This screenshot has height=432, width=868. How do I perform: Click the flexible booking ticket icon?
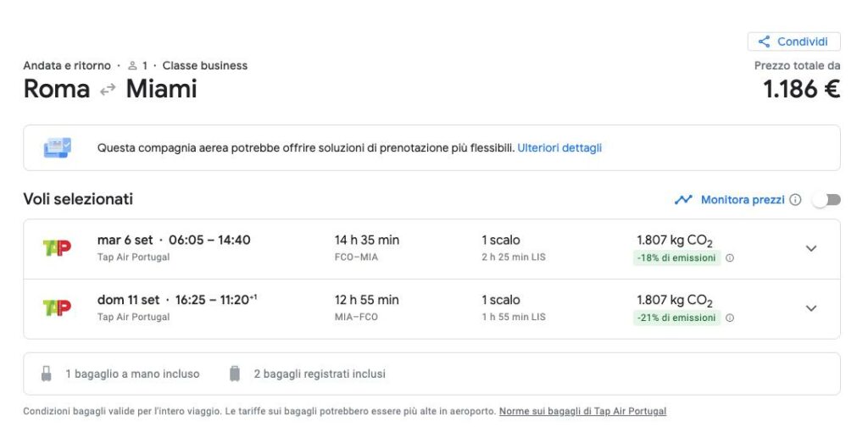[x=58, y=147]
